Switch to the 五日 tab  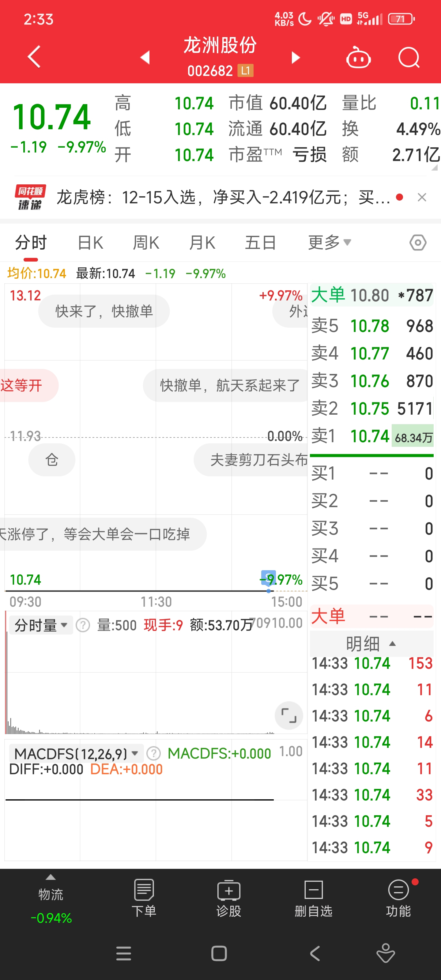261,243
